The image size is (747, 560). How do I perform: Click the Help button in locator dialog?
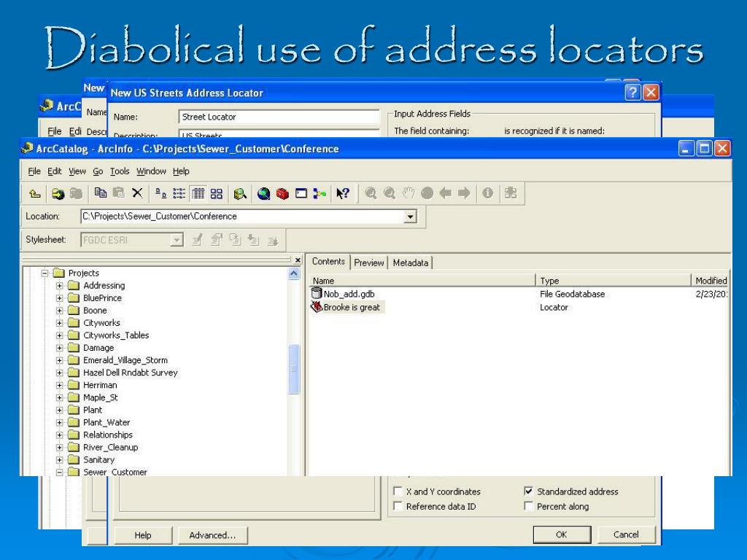[143, 535]
